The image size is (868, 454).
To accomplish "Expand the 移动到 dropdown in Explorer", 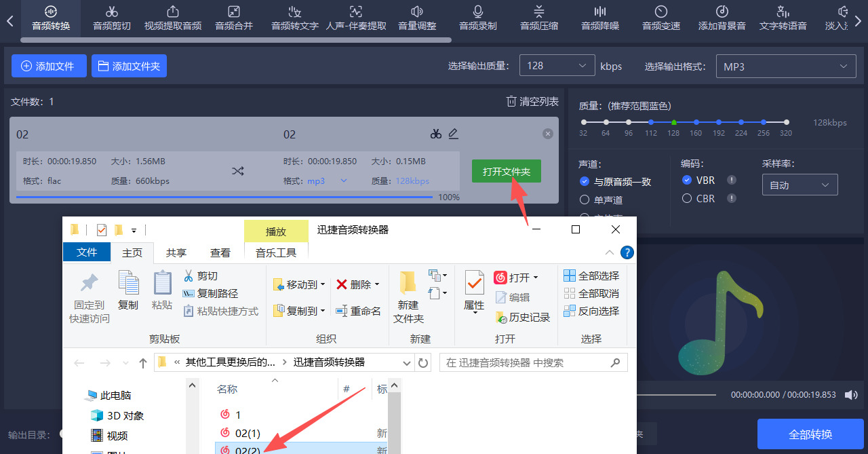I will [x=323, y=284].
